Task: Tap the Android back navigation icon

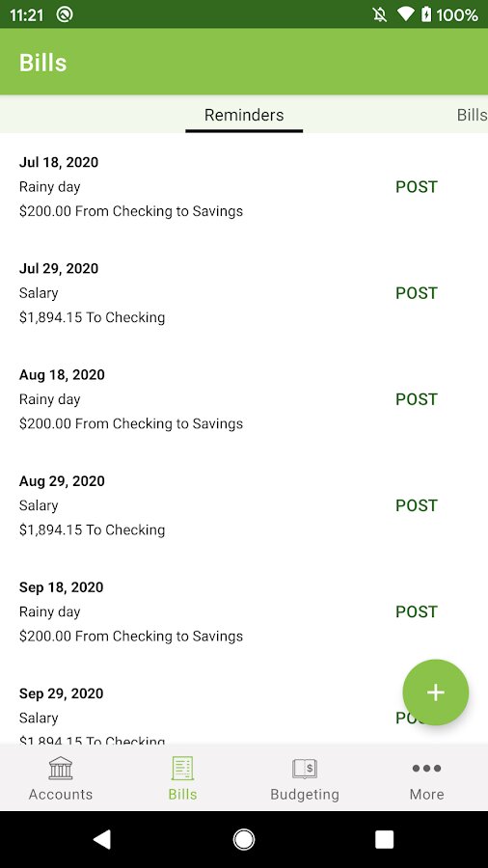Action: click(102, 839)
